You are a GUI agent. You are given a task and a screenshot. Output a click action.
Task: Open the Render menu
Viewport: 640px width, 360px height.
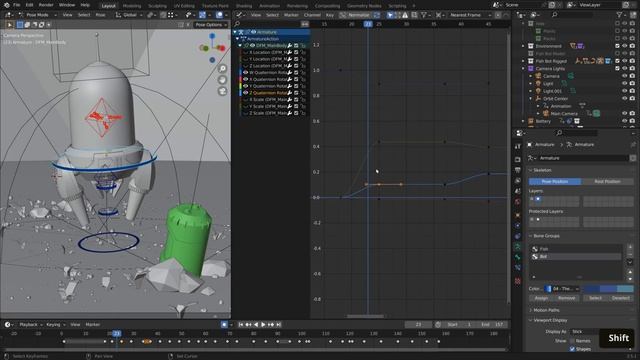tap(46, 5)
